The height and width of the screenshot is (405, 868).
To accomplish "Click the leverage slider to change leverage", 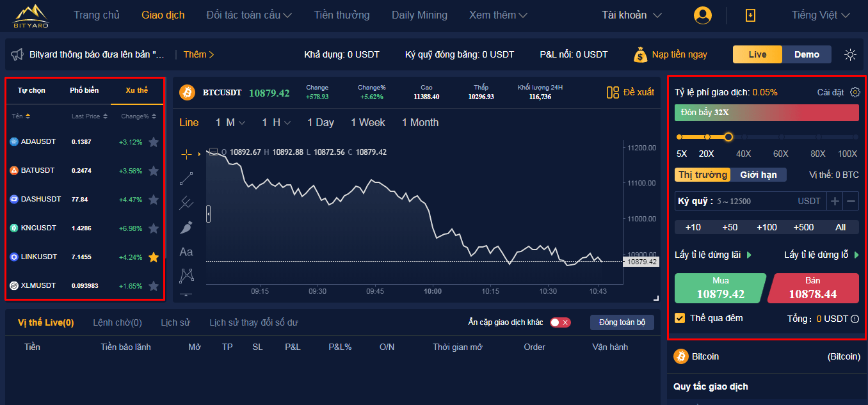I will pos(728,136).
